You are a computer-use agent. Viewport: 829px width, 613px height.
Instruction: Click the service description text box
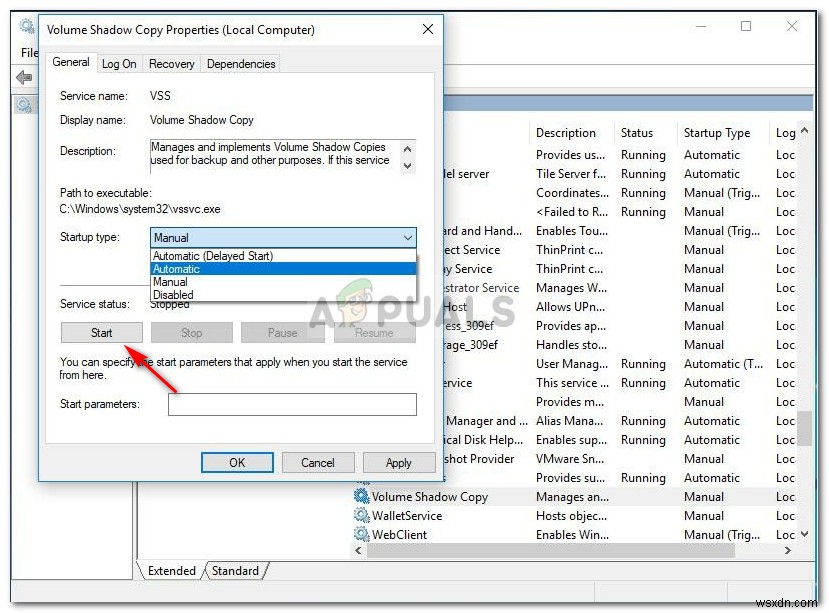[277, 156]
